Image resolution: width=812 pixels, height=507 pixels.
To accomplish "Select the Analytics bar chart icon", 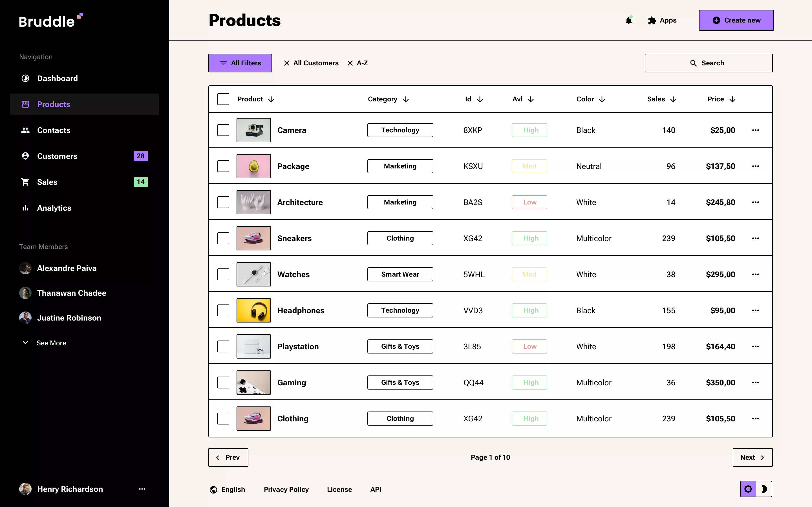I will (x=25, y=208).
